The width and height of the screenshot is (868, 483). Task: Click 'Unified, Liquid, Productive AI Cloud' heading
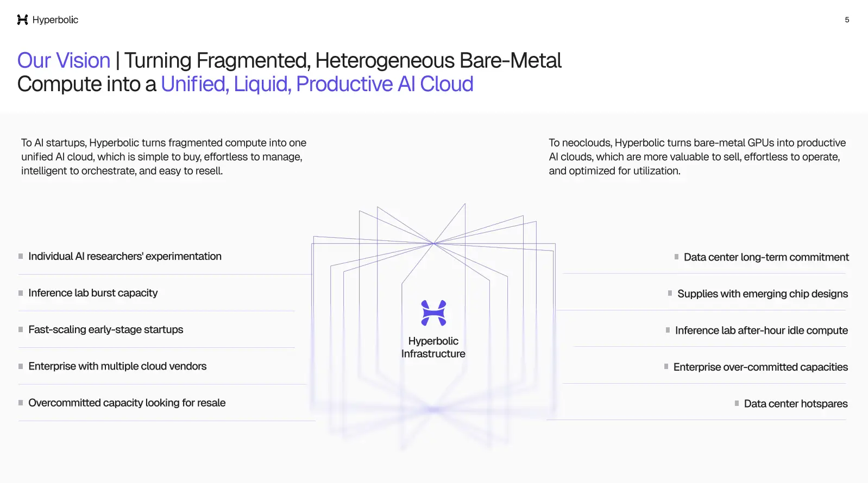pos(317,84)
